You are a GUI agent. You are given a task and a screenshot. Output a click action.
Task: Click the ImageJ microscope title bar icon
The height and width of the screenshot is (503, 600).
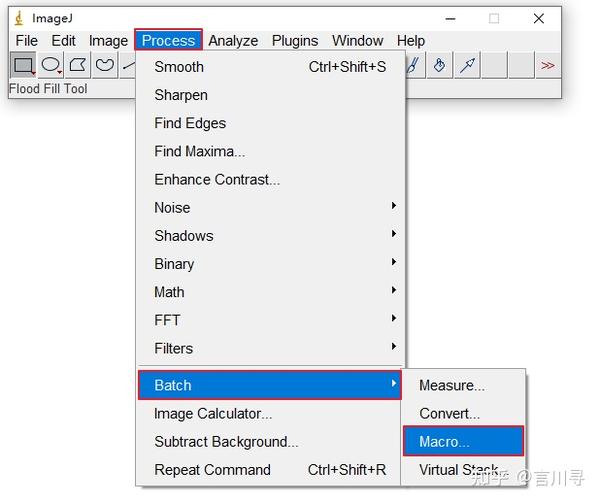coord(18,18)
